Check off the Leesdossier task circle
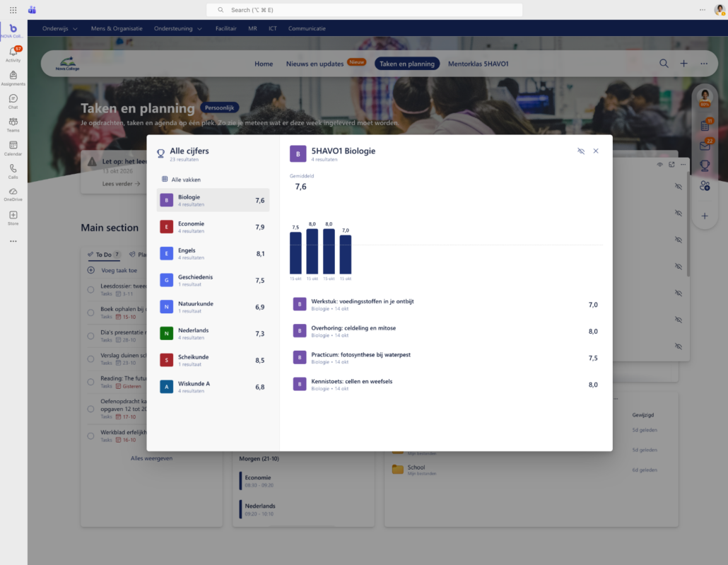The height and width of the screenshot is (565, 728). (x=91, y=289)
